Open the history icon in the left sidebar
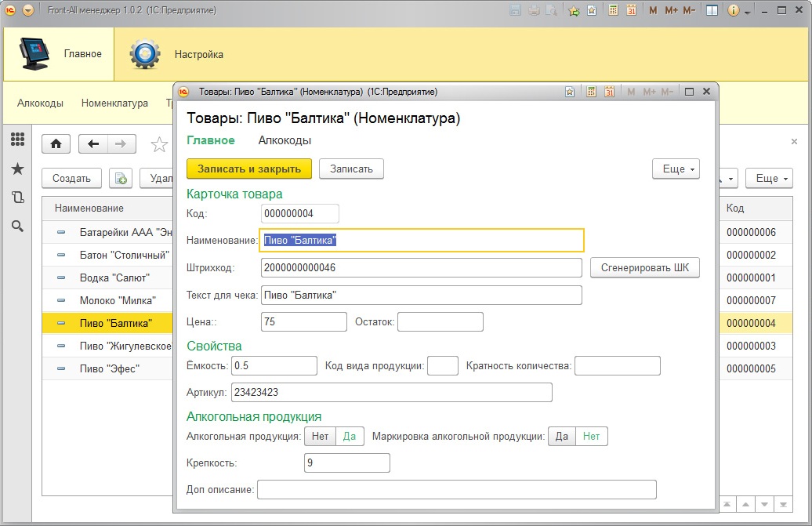This screenshot has width=812, height=526. click(x=17, y=198)
